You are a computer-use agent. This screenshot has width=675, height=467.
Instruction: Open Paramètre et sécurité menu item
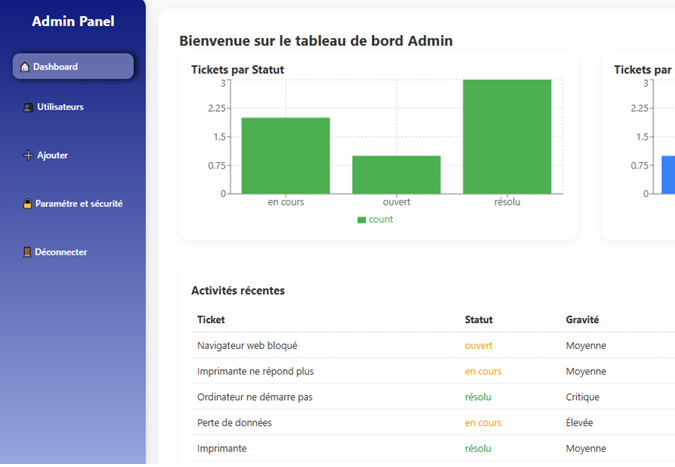(x=79, y=204)
